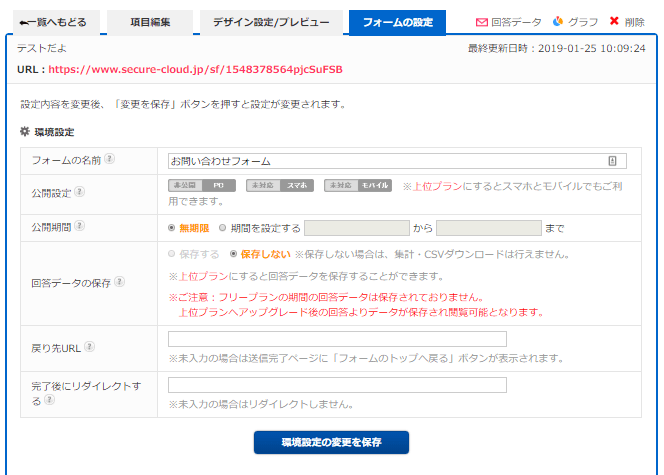Click help icon beside 回答データの保存
Viewport: 664px width, 475px height.
tap(119, 282)
